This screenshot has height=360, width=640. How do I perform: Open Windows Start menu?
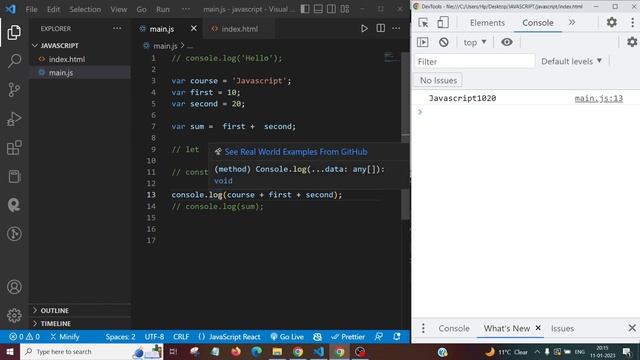click(10, 351)
